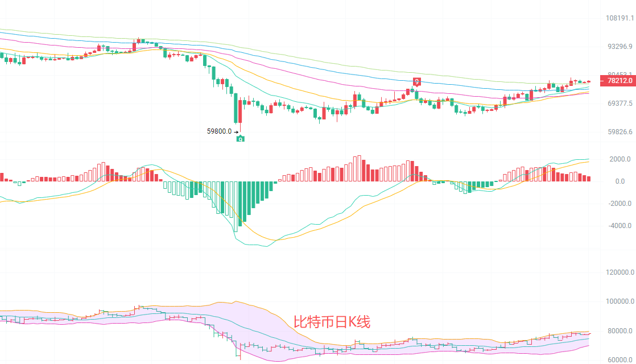Click the 59826.6 price axis label

[620, 132]
